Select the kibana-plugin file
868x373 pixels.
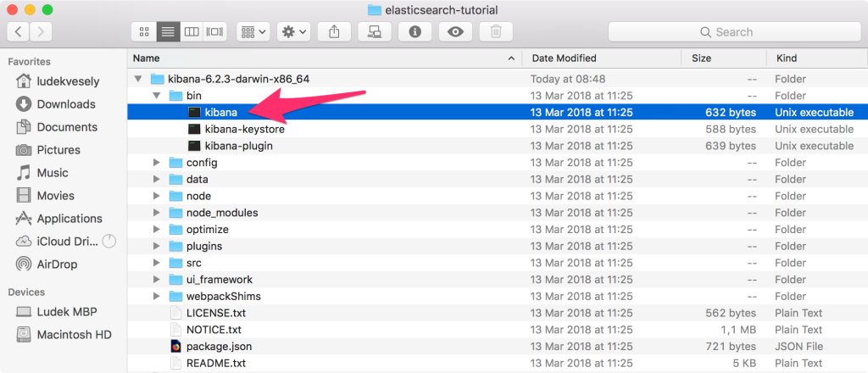(x=498, y=146)
